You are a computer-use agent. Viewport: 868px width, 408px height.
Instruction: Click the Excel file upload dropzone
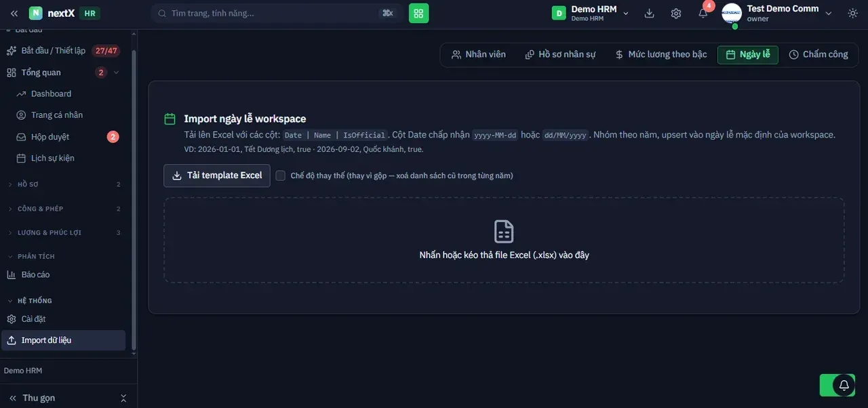coord(504,240)
